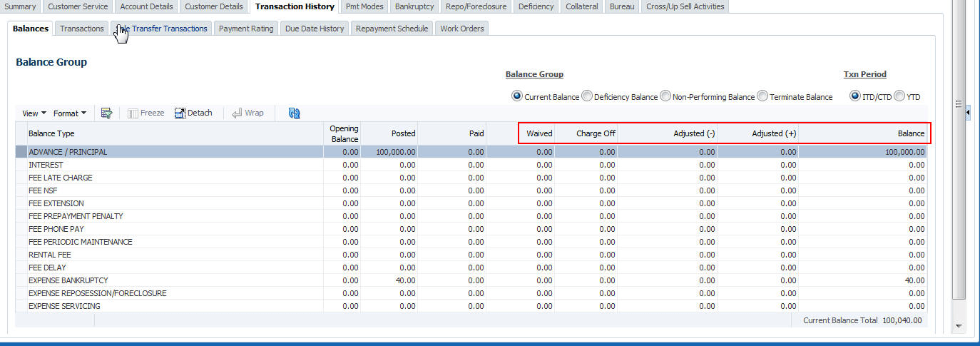The height and width of the screenshot is (346, 980).
Task: Open the Format dropdown menu
Action: click(69, 113)
